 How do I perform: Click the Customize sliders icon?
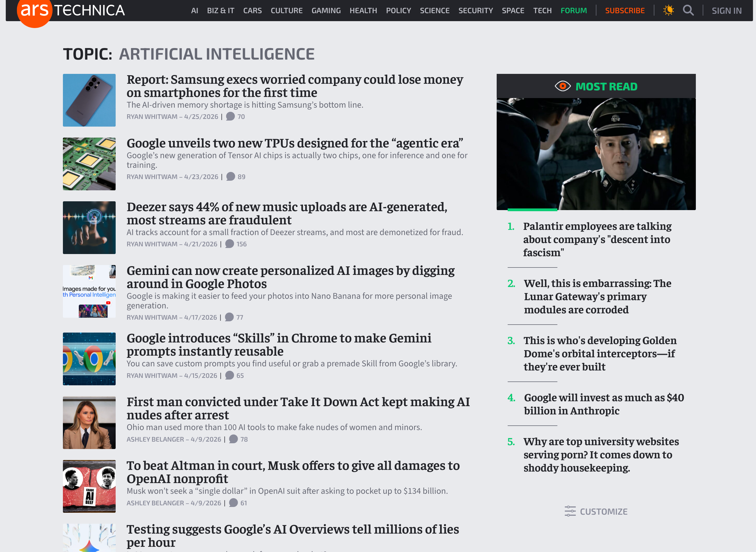(570, 511)
